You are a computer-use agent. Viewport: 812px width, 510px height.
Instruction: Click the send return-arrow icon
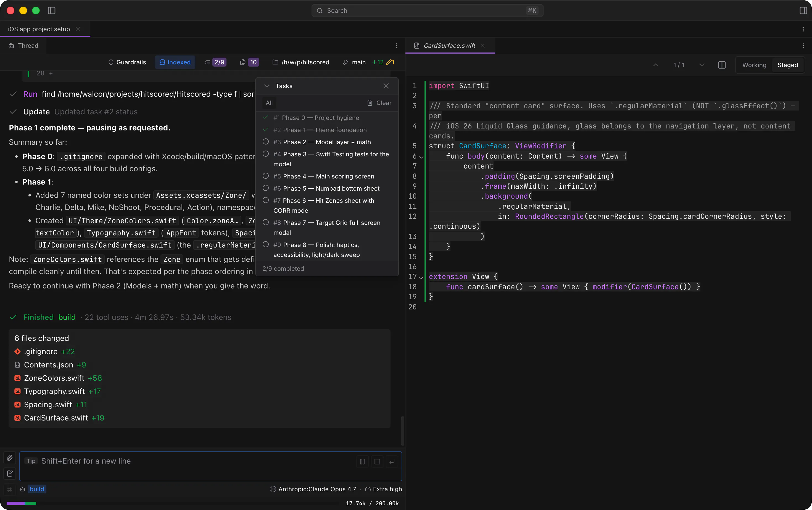point(392,461)
